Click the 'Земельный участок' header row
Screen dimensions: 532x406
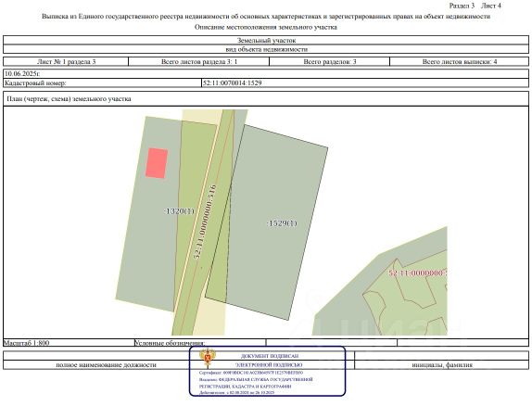tap(266, 40)
